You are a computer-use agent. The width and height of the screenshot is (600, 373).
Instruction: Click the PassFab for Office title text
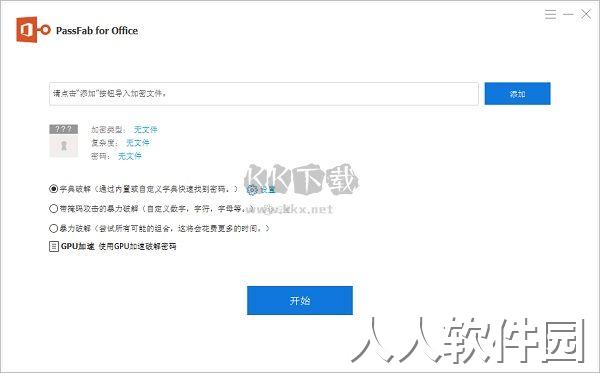point(97,31)
